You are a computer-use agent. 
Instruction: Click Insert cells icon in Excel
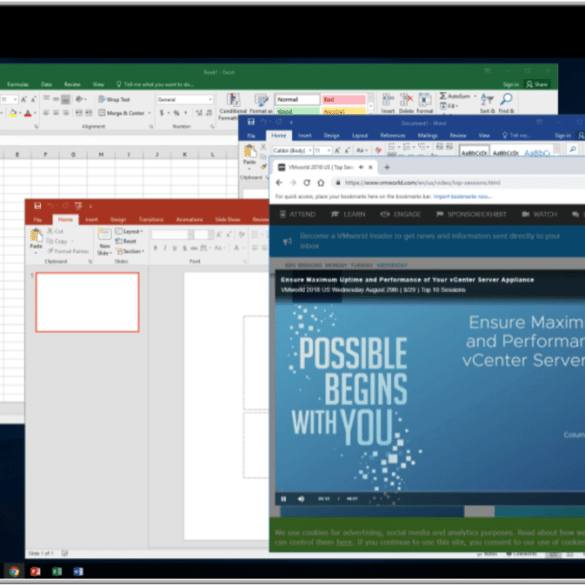pyautogui.click(x=388, y=99)
